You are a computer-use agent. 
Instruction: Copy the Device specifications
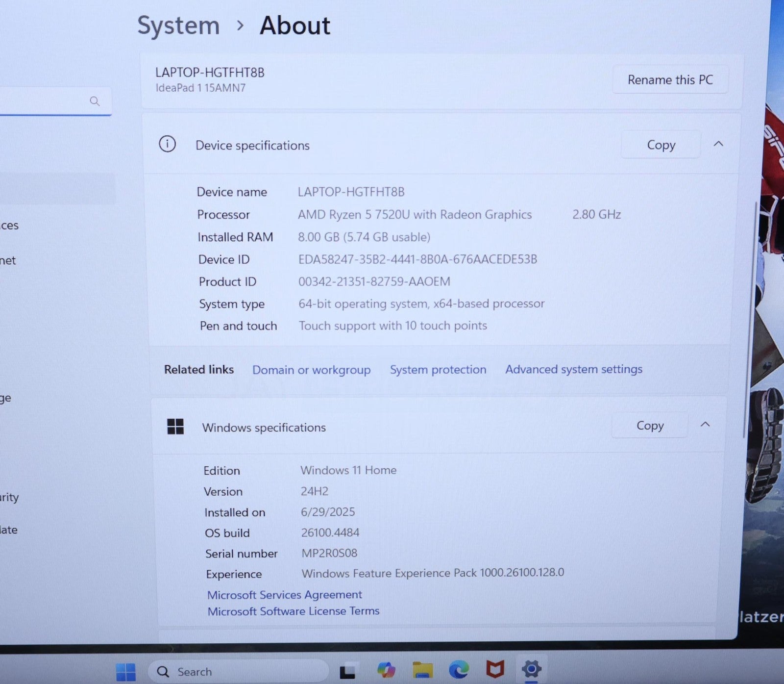point(661,145)
